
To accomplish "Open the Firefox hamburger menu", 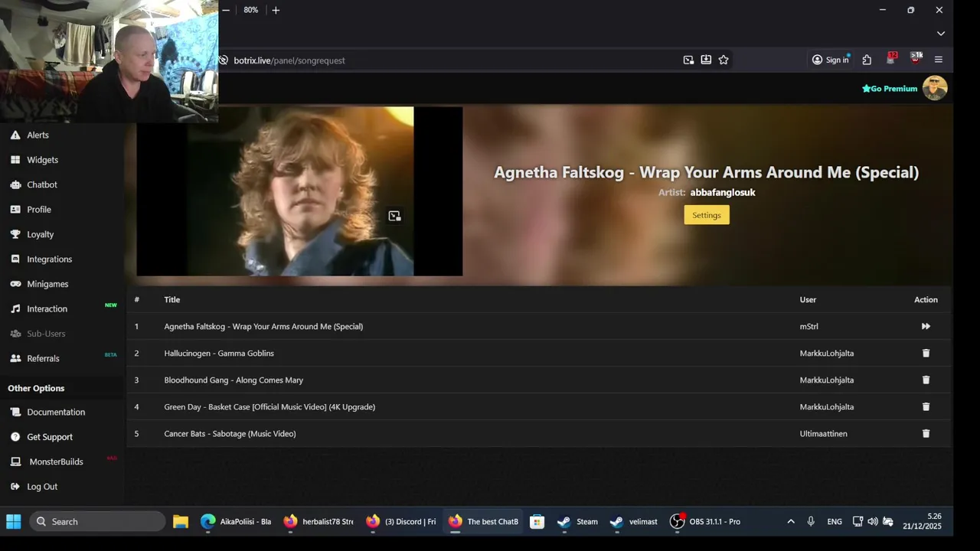I will (x=939, y=60).
